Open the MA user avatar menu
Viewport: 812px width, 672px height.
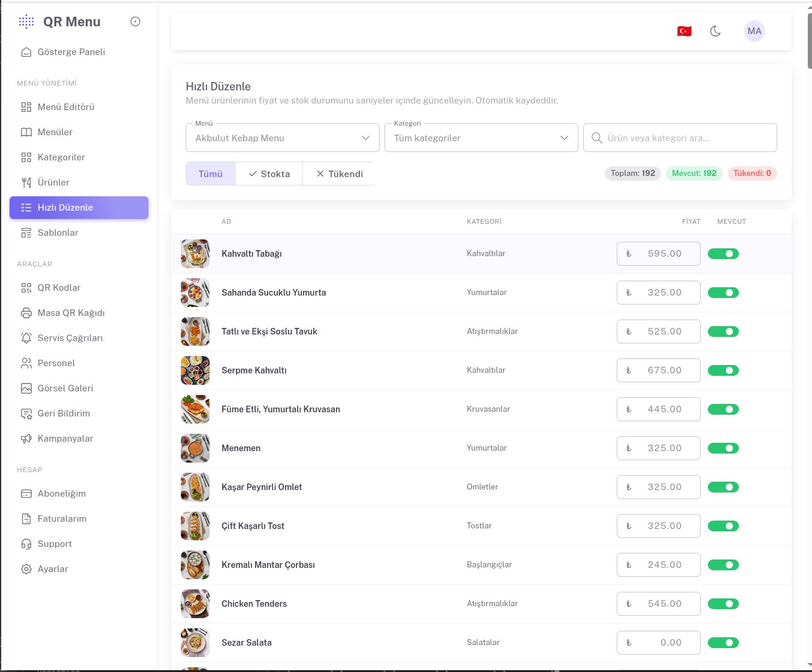[x=755, y=31]
